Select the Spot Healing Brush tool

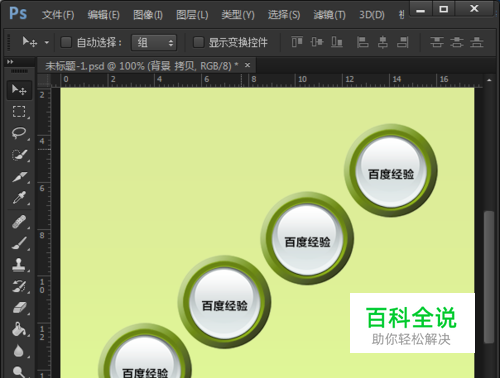(19, 222)
